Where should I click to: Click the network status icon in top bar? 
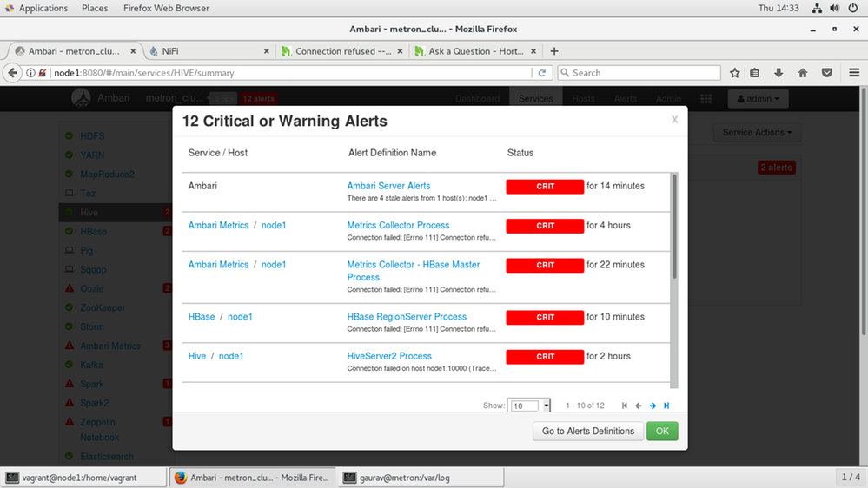817,8
